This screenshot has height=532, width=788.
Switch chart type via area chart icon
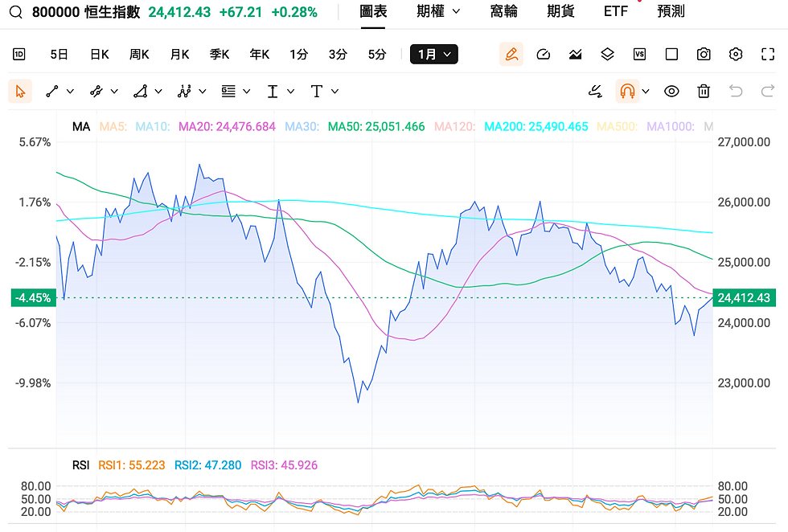[576, 55]
